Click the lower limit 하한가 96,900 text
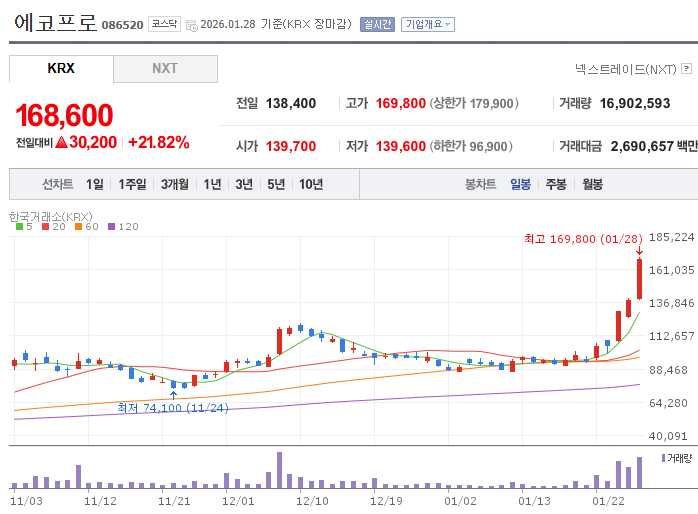This screenshot has height=514, width=698. pyautogui.click(x=471, y=146)
